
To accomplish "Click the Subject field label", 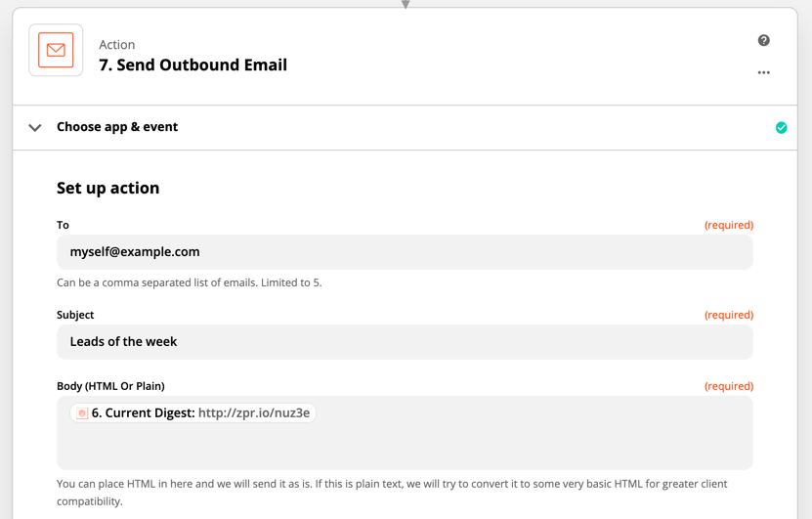I will tap(75, 315).
